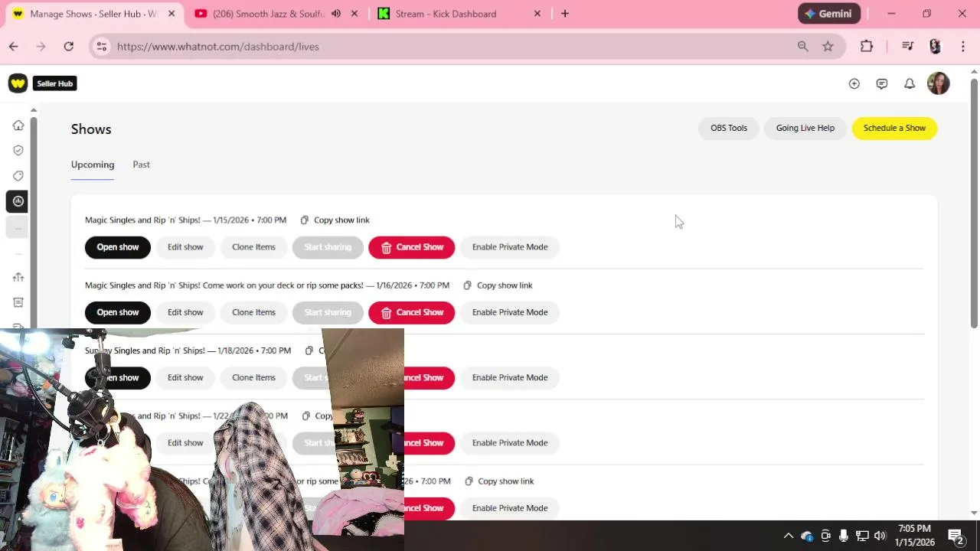
Task: Open the sidebar icon with three upward arrows
Action: [x=18, y=277]
